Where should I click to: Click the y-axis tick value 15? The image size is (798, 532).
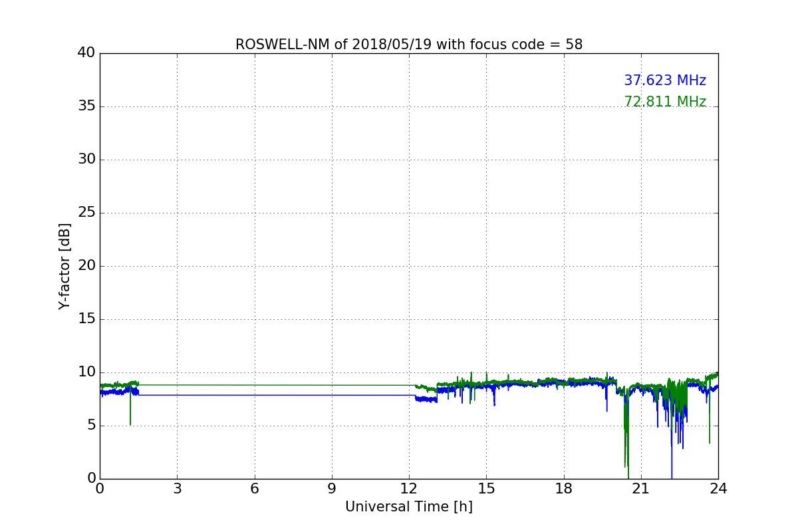click(x=86, y=319)
